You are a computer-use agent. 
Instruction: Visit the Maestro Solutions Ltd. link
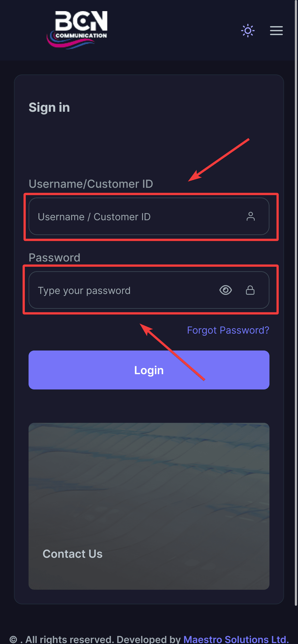coord(236,639)
